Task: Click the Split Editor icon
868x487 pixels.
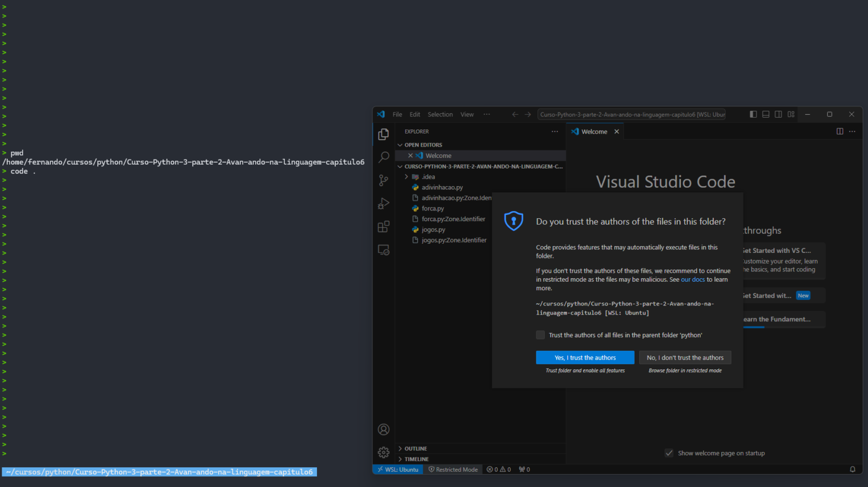Action: [840, 131]
